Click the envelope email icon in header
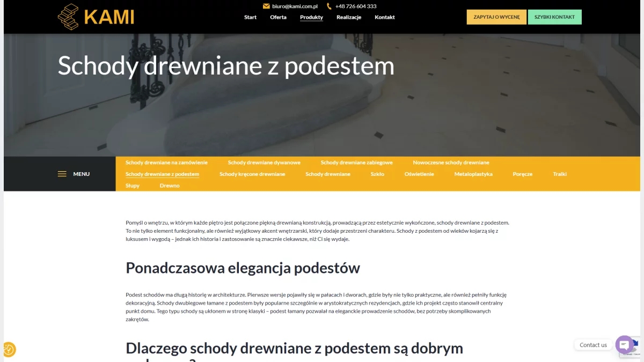 click(266, 6)
